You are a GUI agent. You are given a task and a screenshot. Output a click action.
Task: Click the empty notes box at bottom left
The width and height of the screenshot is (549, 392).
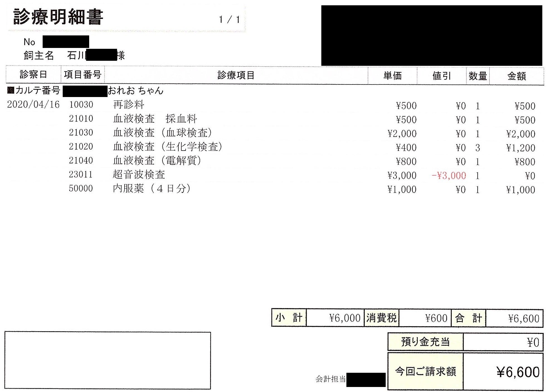[108, 360]
